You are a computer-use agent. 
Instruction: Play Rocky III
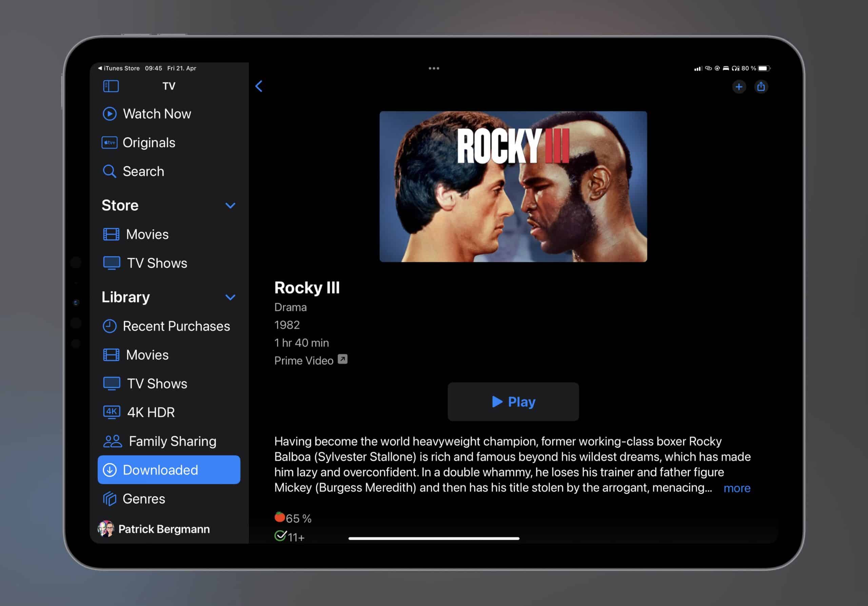(x=513, y=402)
